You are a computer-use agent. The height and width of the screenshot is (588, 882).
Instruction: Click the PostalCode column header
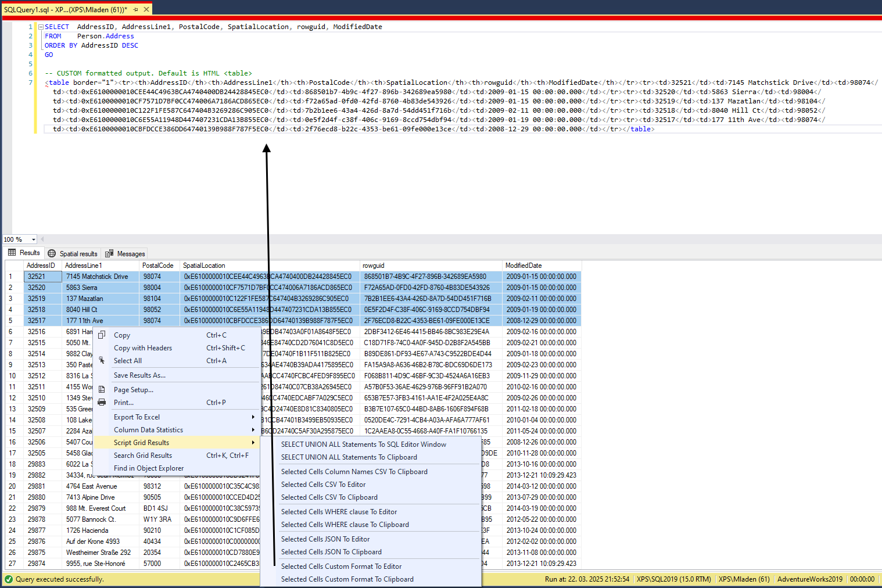click(160, 266)
